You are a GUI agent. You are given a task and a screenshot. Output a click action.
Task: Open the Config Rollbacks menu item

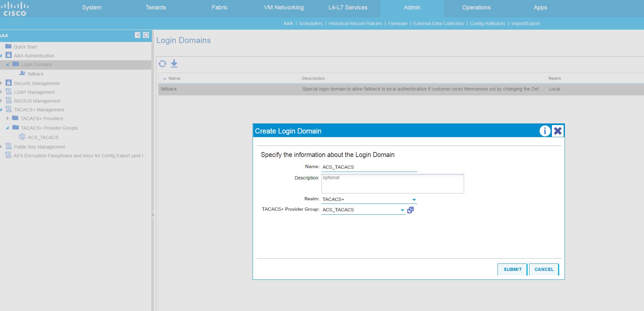pyautogui.click(x=487, y=23)
